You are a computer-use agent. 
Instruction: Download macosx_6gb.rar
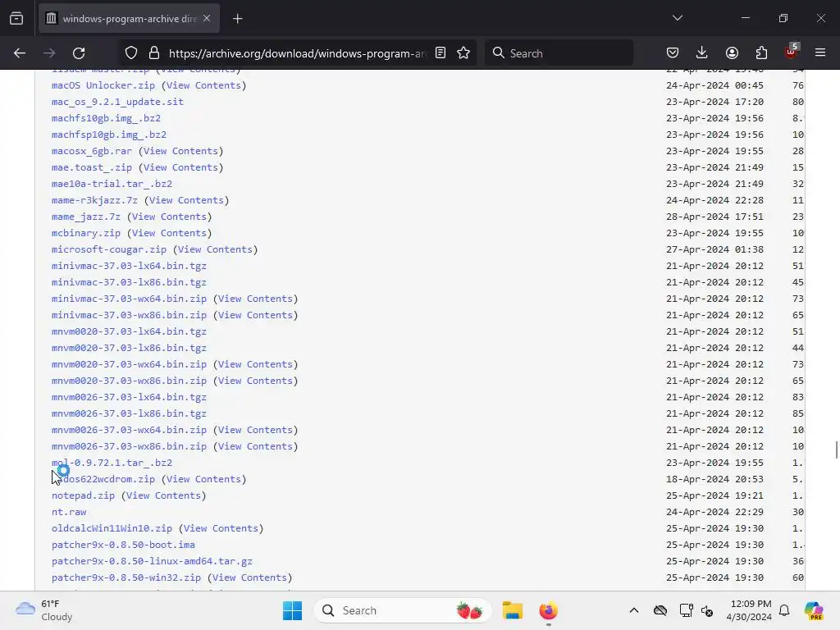pos(92,151)
